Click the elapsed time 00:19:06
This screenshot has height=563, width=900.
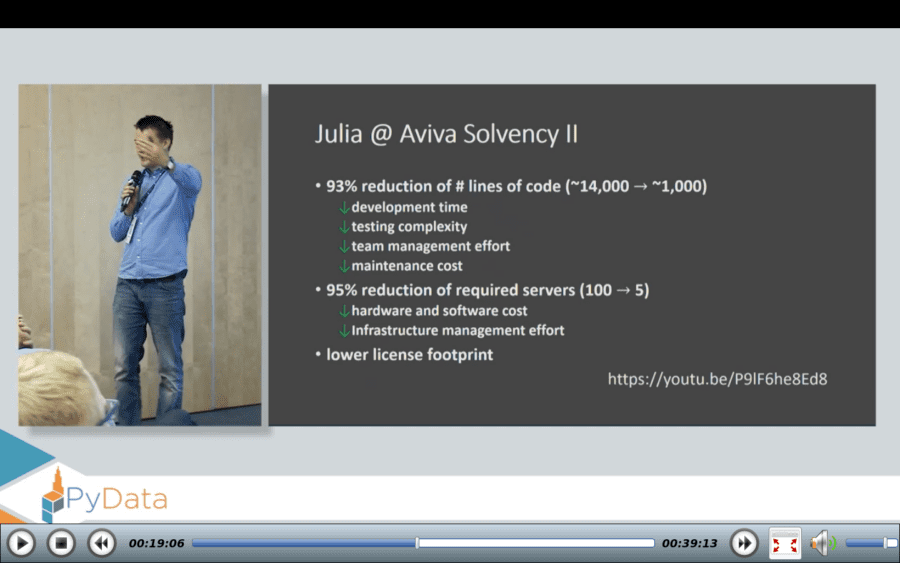(156, 543)
